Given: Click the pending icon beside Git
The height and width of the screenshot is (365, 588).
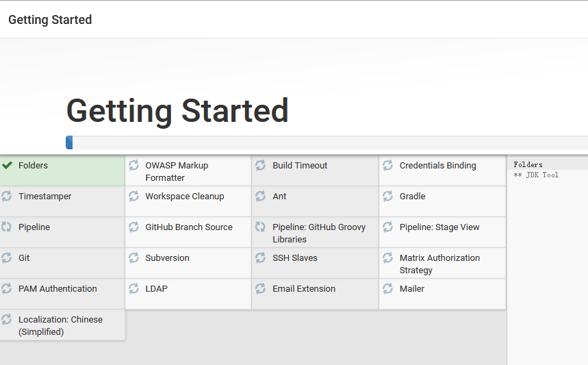Looking at the screenshot, I should tap(6, 257).
